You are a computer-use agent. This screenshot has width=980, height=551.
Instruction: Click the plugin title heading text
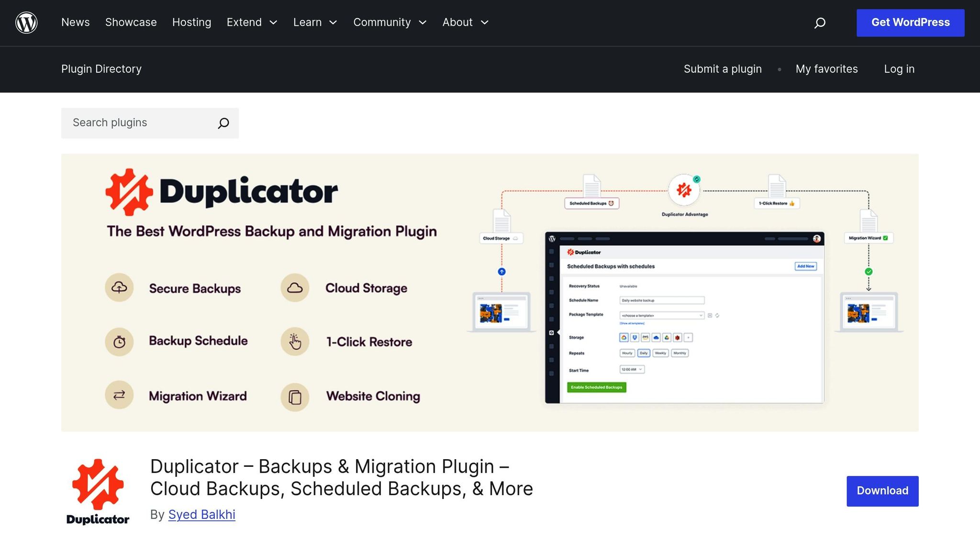point(341,477)
